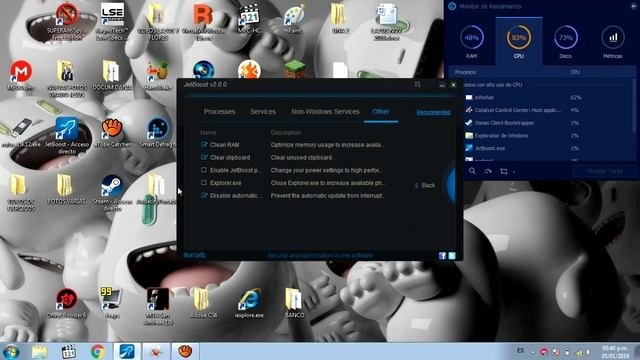
Task: Toggle the Clear clipboard checkbox
Action: 204,157
